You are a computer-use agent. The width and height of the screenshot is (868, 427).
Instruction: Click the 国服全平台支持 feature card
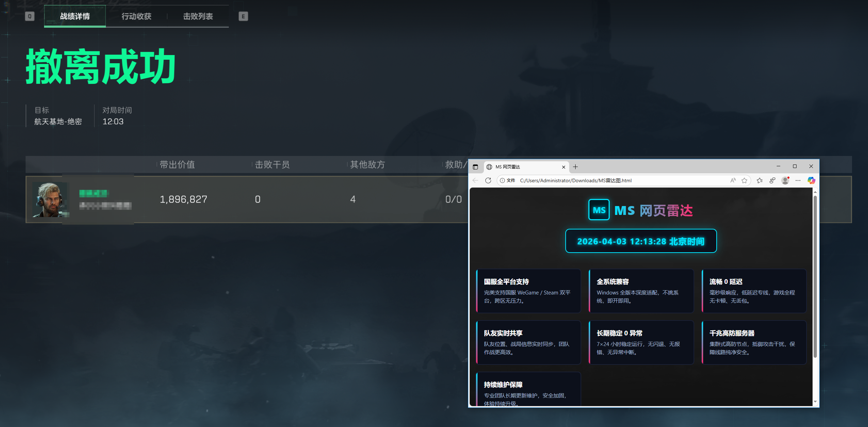(528, 291)
